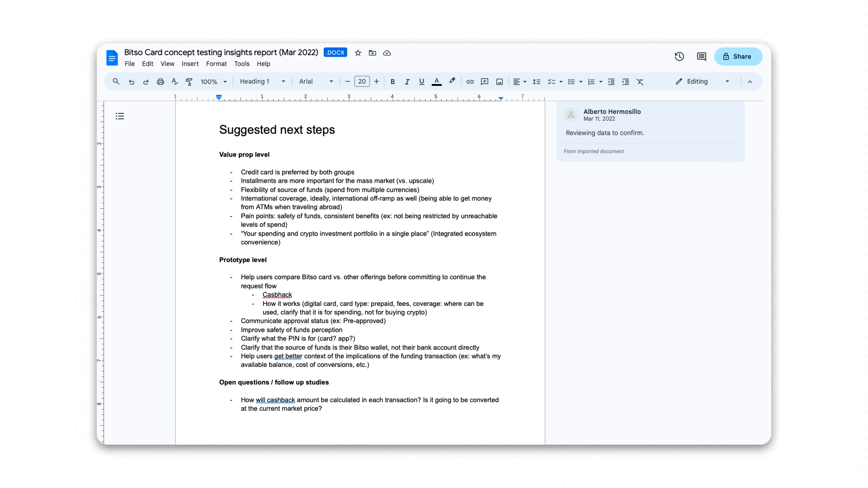Viewport: 868px width, 488px height.
Task: Open the comments history icon
Action: 701,56
